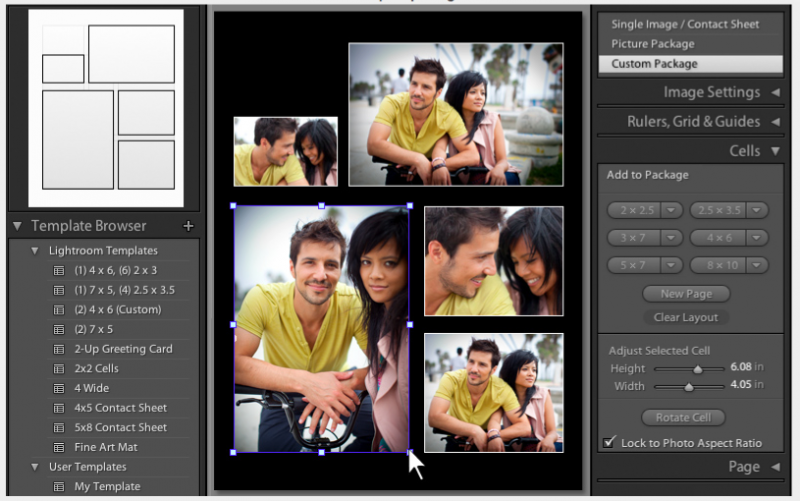Click the template icon beside My Template
Viewport: 800px width, 501px height.
coord(59,487)
